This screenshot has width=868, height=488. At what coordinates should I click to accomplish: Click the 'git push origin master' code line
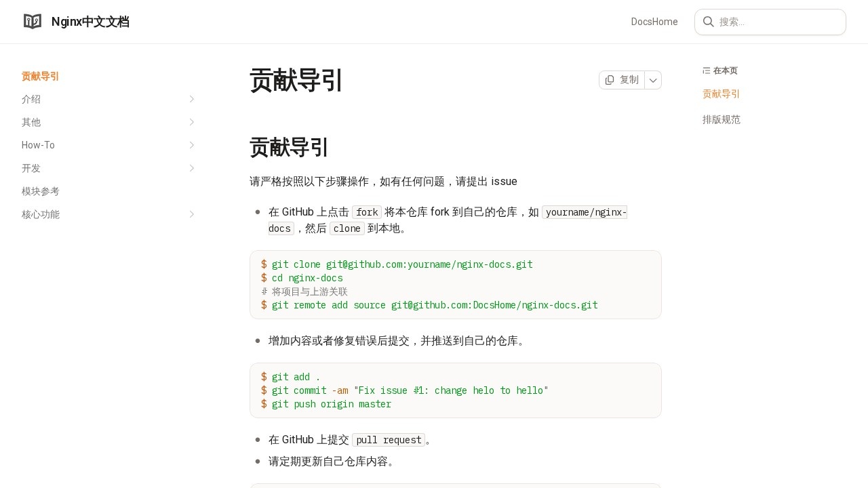pyautogui.click(x=326, y=404)
